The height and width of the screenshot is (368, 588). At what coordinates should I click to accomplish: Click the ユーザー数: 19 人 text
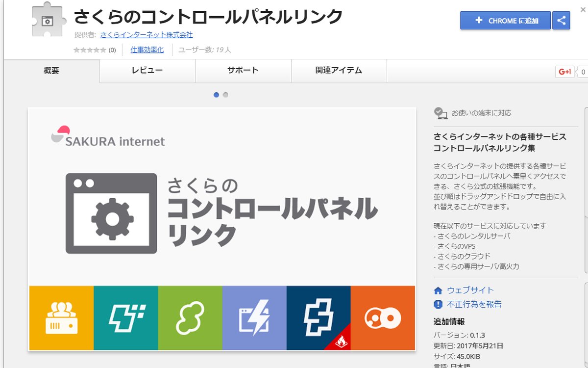click(204, 50)
